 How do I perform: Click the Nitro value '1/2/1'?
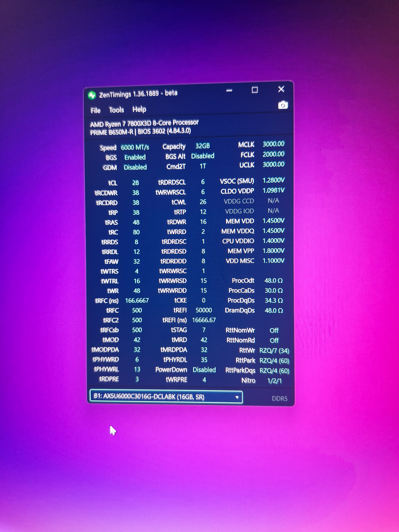[274, 381]
